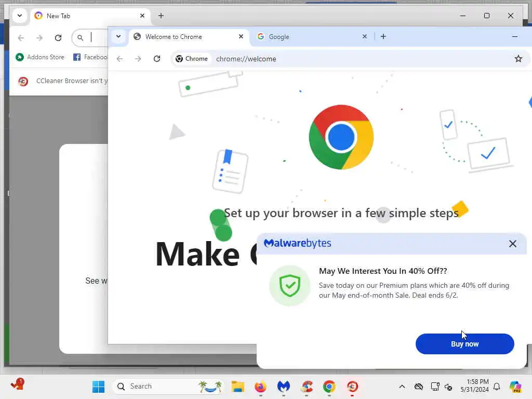Switch to CCleaner Browser in the taskbar
Screen dimensions: 532x399
point(353,387)
